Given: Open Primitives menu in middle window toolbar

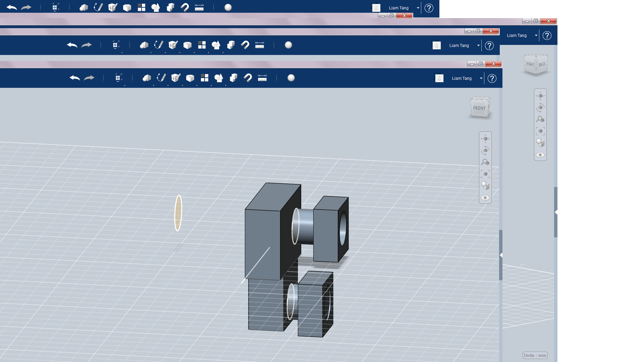Looking at the screenshot, I should click(144, 45).
